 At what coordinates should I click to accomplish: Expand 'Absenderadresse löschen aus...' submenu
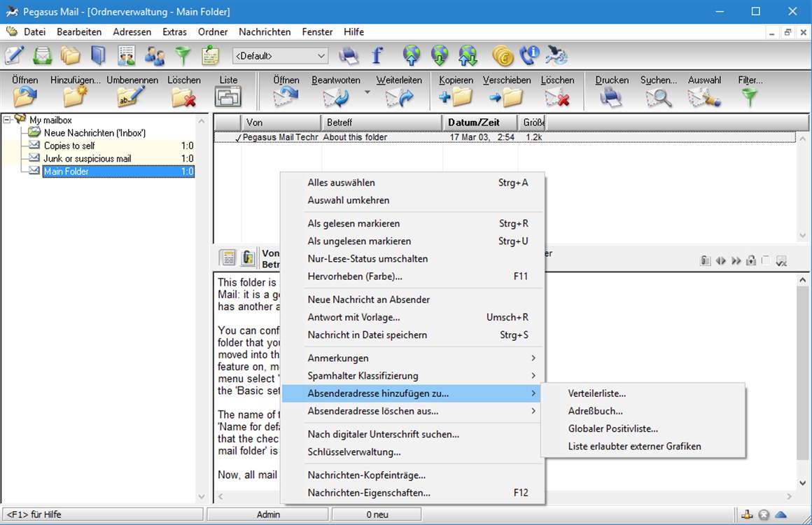tap(413, 411)
